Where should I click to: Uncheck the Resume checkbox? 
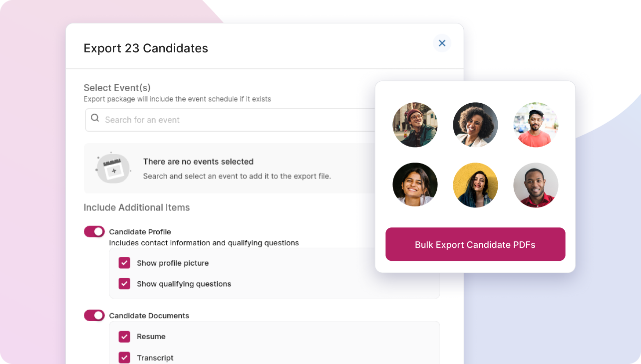(124, 337)
